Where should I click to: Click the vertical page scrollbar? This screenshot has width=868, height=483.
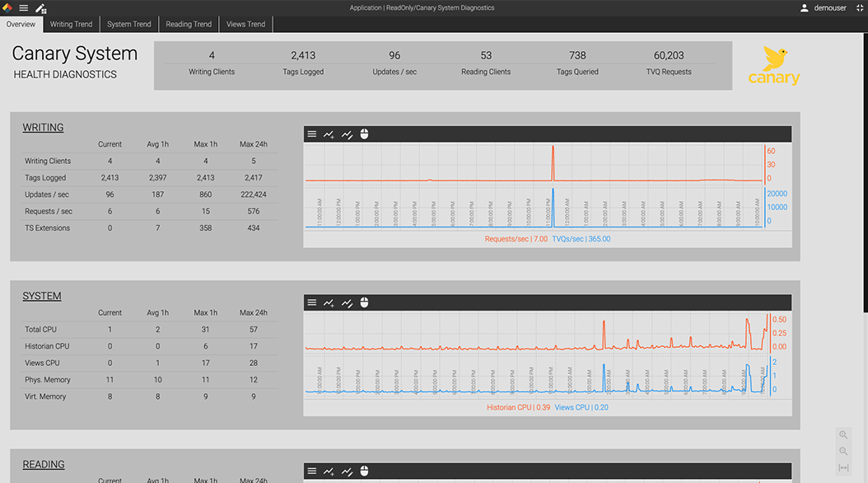click(x=865, y=173)
